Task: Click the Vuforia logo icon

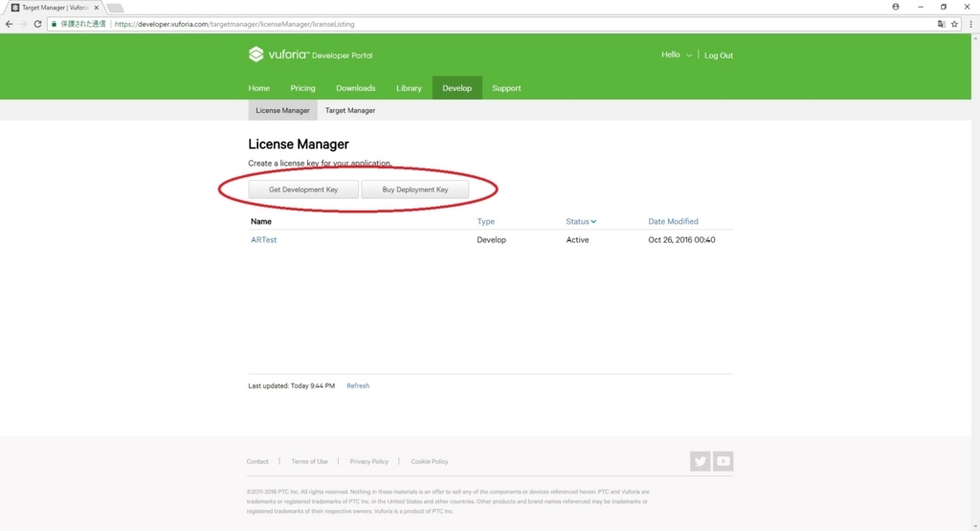Action: [256, 55]
